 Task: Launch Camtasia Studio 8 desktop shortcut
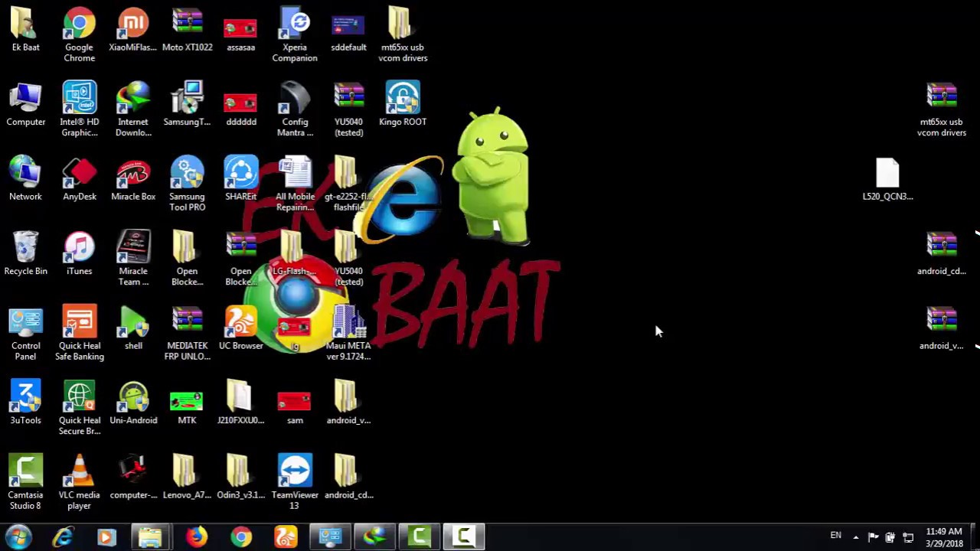click(x=25, y=482)
